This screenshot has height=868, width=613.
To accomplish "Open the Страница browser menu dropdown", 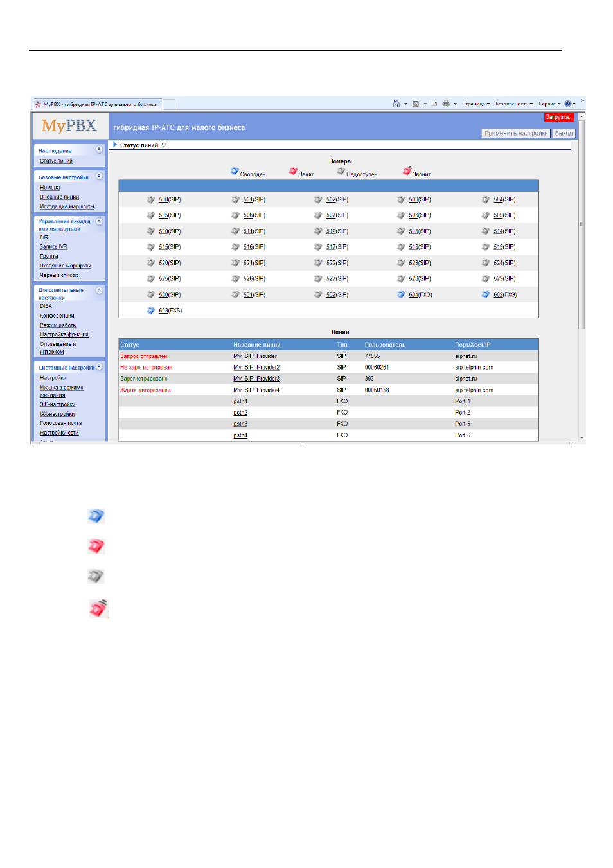I will pos(475,104).
